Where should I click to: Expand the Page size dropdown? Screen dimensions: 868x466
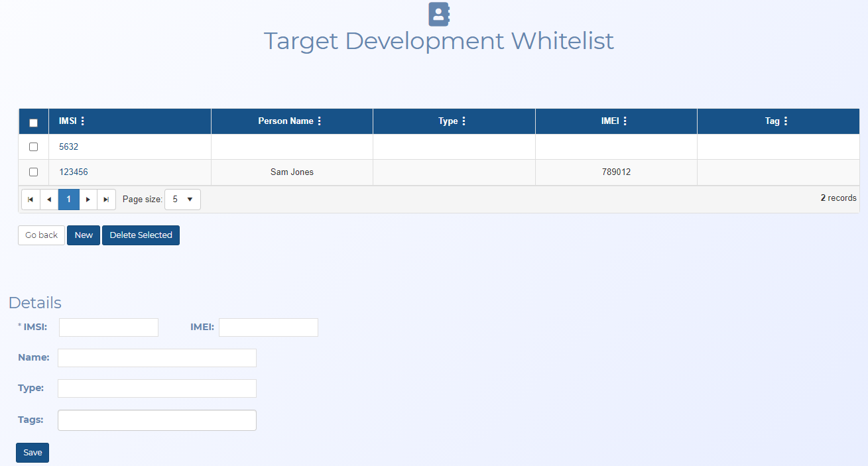coord(182,200)
